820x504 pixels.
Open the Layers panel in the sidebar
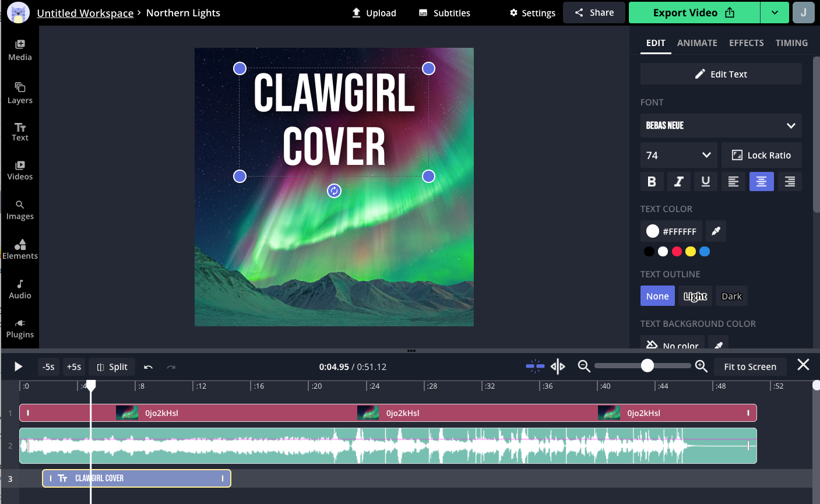click(x=20, y=93)
